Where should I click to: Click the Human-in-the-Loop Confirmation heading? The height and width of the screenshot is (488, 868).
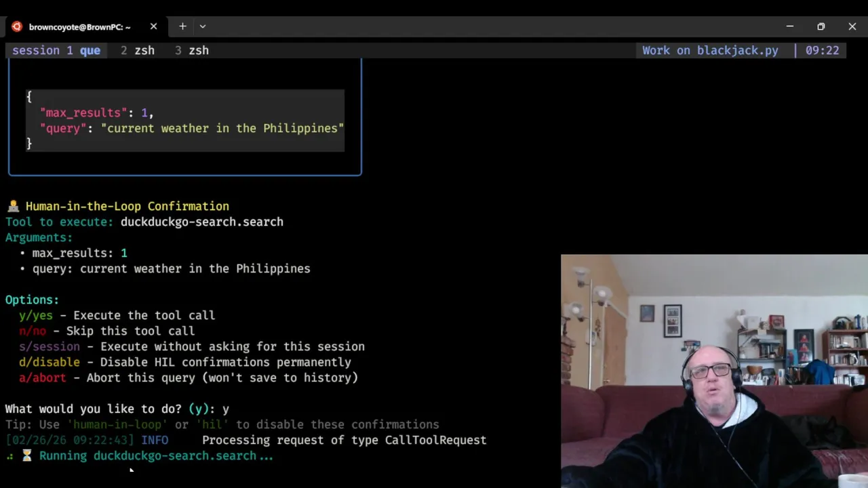coord(127,206)
